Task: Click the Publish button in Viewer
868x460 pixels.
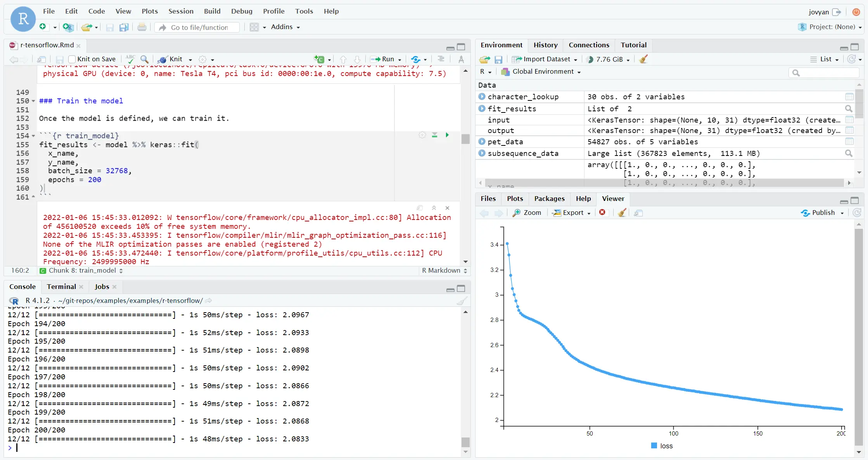Action: [x=818, y=213]
